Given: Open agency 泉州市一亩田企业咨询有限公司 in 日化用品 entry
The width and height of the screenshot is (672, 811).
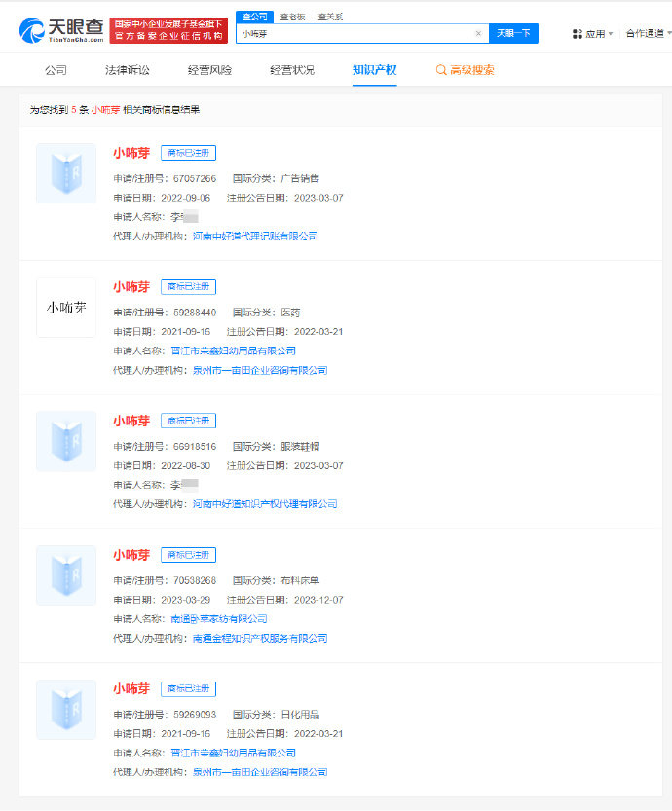Looking at the screenshot, I should click(x=260, y=772).
